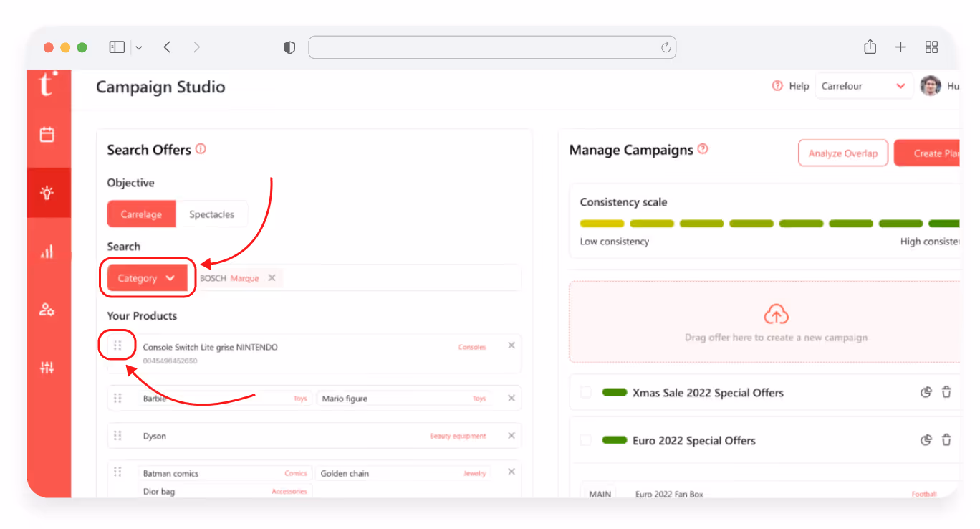Open analysis chart for Euro 2022 campaign
The width and height of the screenshot is (980, 529).
tap(926, 440)
